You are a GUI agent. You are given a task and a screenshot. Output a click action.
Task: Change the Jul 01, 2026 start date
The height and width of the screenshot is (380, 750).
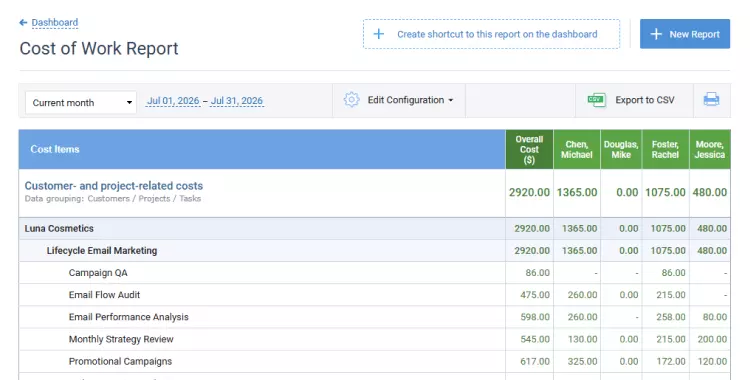pos(173,101)
